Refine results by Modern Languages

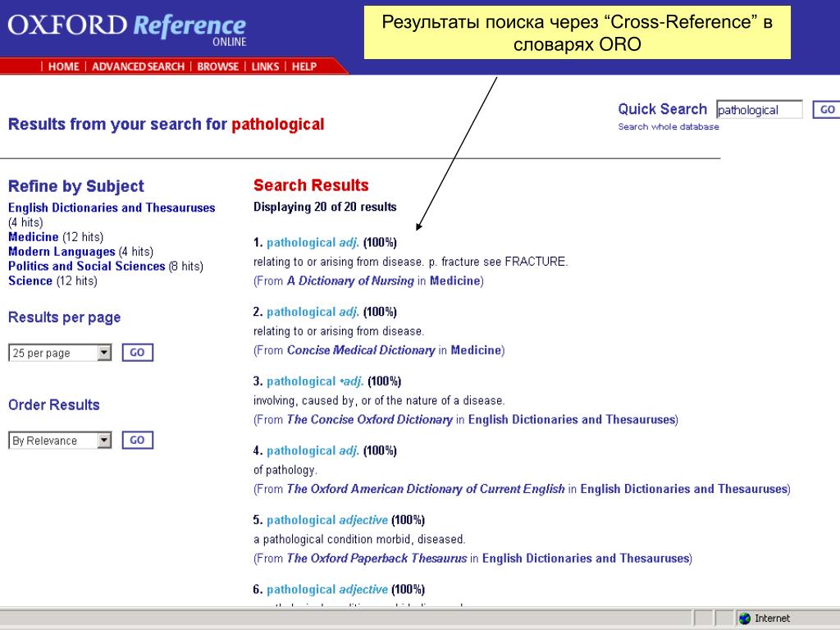click(x=62, y=252)
